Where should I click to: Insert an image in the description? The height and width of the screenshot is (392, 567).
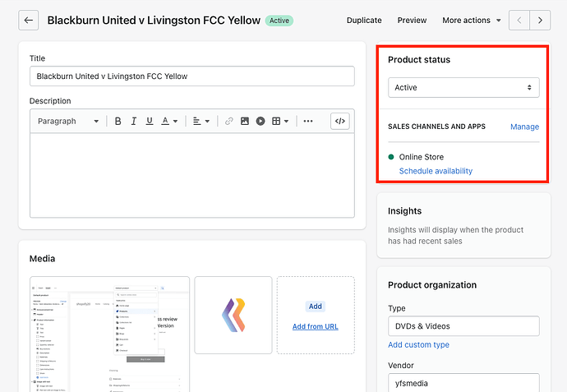pos(245,122)
